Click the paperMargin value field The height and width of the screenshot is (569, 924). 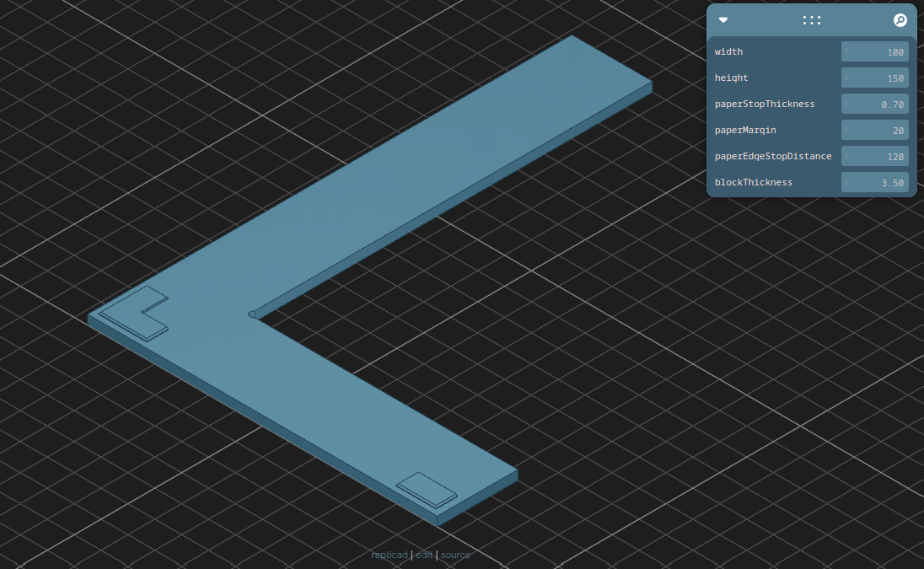(x=874, y=130)
